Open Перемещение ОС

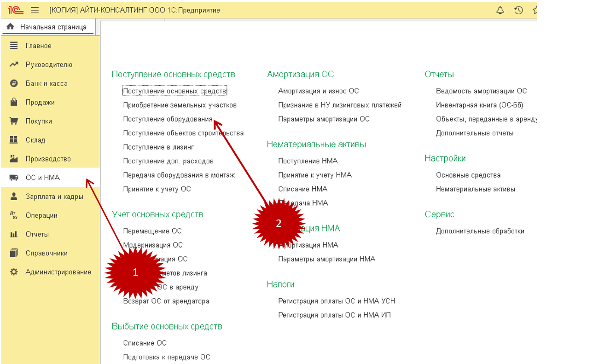click(x=152, y=231)
